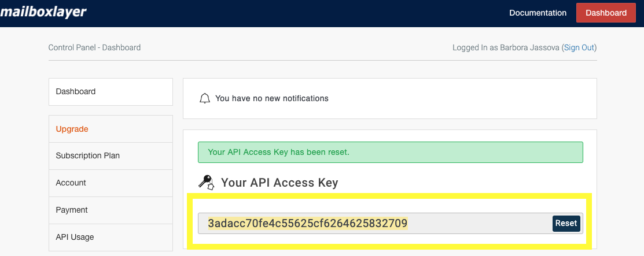Viewport: 644px width, 256px height.
Task: Click the 'API Access Key has been reset' message
Action: click(390, 152)
